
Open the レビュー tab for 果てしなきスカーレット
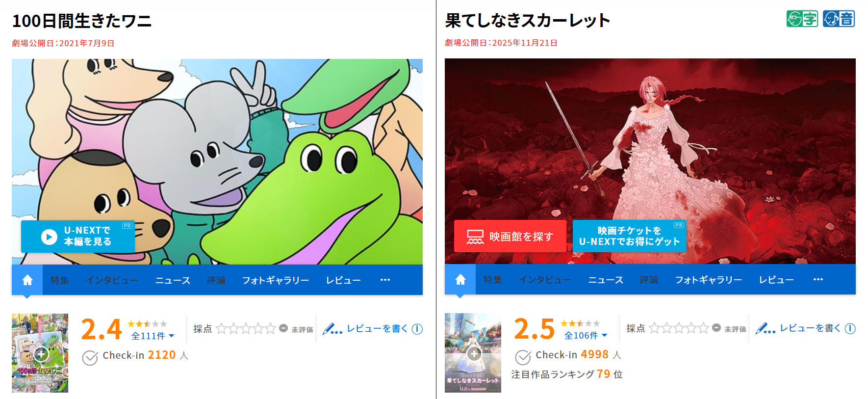click(x=776, y=280)
